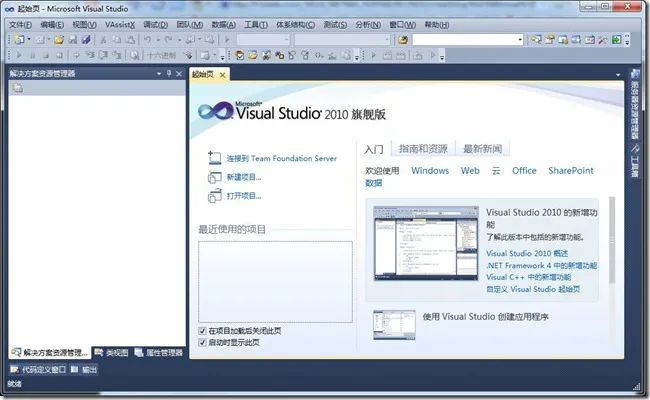Click the New Project link on Start Page

[x=244, y=177]
